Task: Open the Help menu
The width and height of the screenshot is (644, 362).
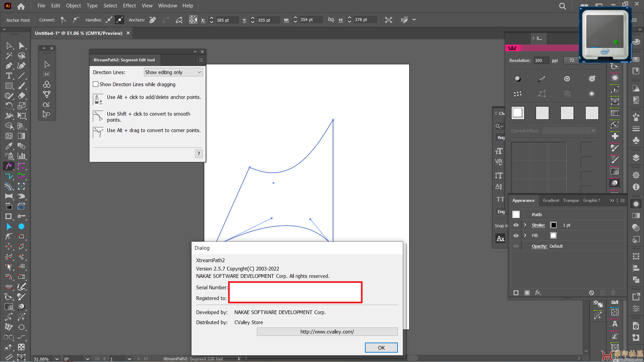Action: pyautogui.click(x=188, y=6)
